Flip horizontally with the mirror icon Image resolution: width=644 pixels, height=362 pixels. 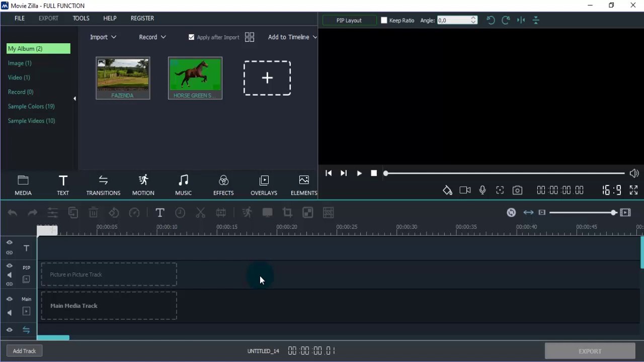click(x=521, y=20)
